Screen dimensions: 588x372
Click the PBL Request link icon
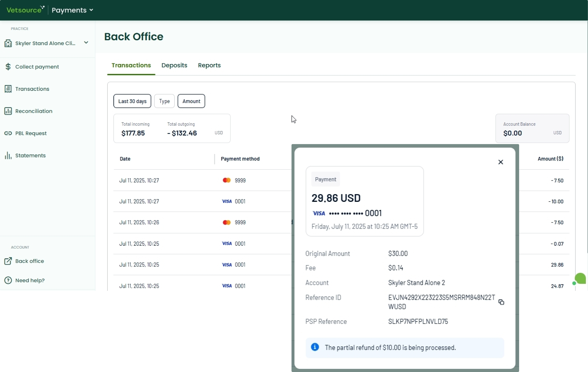(x=8, y=133)
